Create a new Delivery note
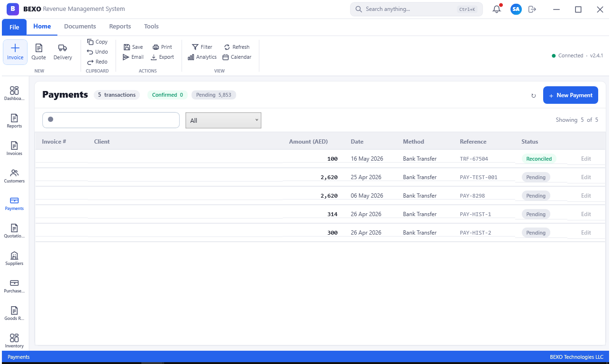The width and height of the screenshot is (611, 364). click(63, 52)
